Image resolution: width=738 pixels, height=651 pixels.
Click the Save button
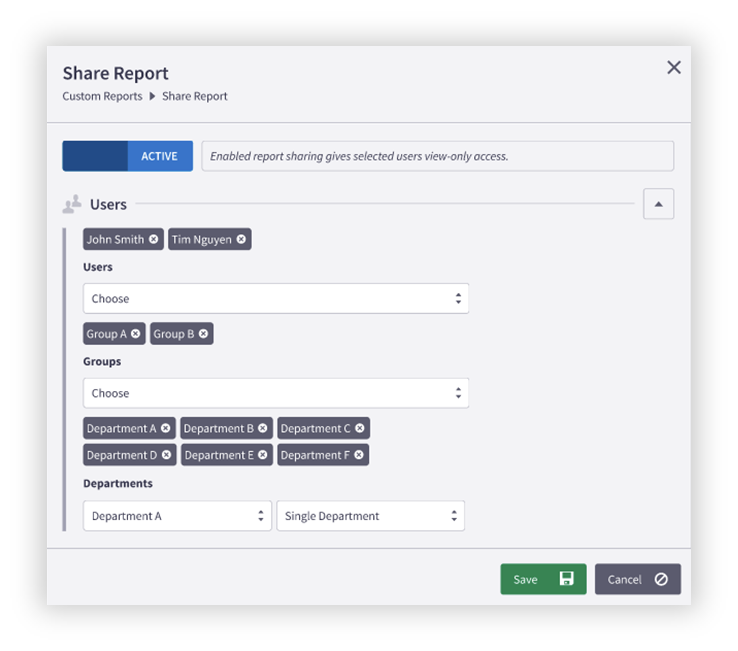pos(543,579)
